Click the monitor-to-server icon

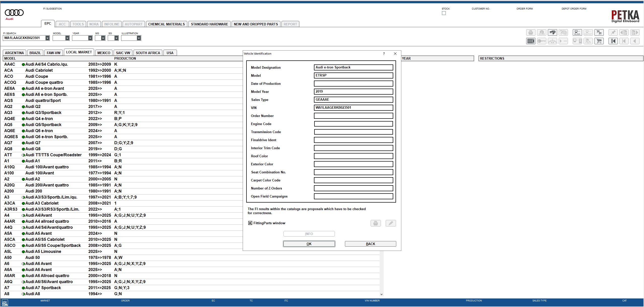(x=577, y=41)
